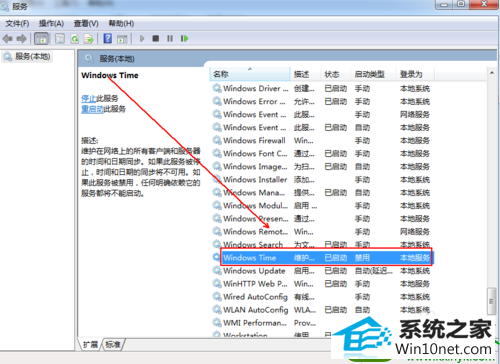Select the Wired AutoConfig service row
This screenshot has height=364, width=500.
click(x=322, y=297)
